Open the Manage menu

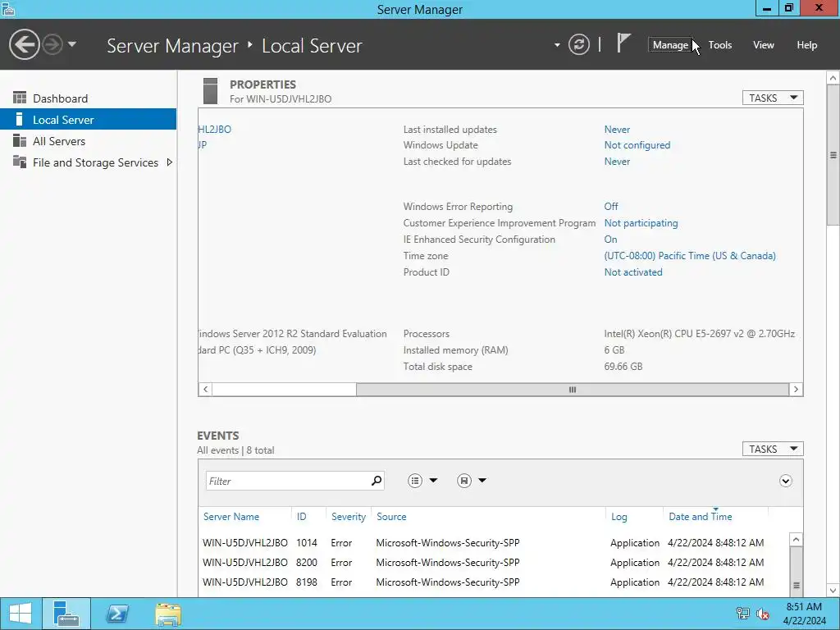tap(670, 45)
